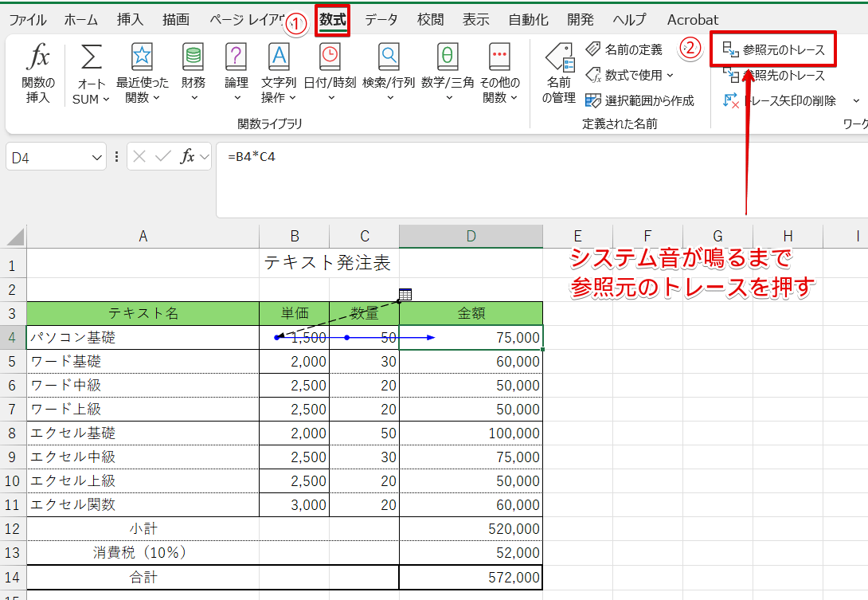This screenshot has height=600, width=868.
Task: Expand the Remove Arrows dropdown chevron
Action: [856, 101]
